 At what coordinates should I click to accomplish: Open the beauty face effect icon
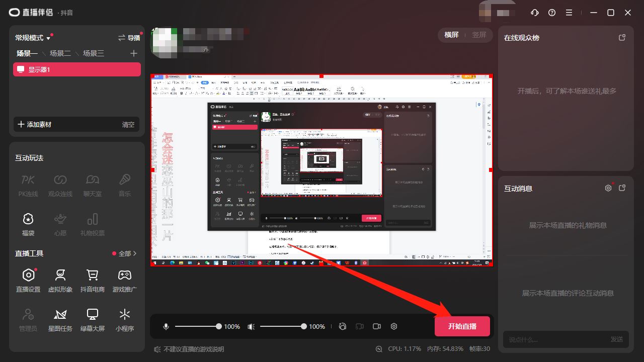(x=343, y=326)
